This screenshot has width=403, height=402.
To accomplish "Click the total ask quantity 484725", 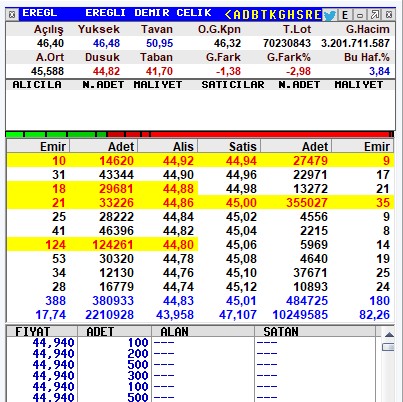I will pyautogui.click(x=307, y=301).
